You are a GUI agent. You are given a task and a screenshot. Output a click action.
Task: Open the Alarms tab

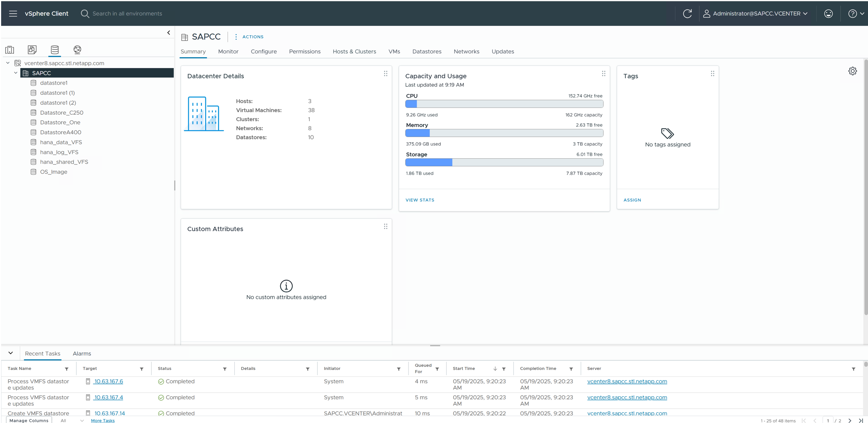[82, 353]
